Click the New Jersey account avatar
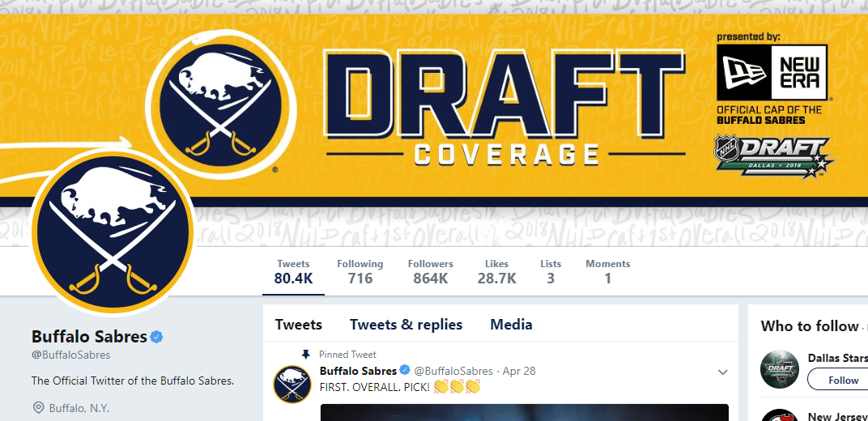Image resolution: width=868 pixels, height=421 pixels. pos(780,415)
